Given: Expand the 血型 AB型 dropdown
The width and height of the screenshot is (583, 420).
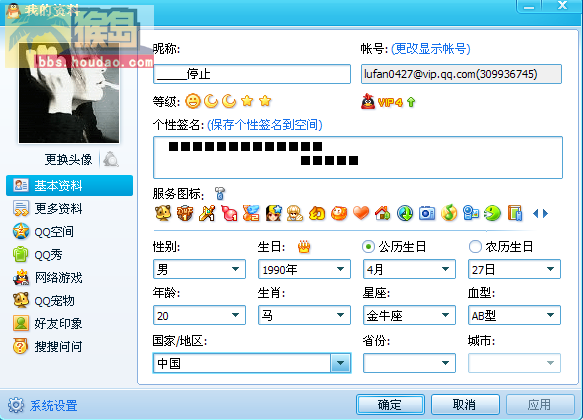Looking at the screenshot, I should coord(514,315).
